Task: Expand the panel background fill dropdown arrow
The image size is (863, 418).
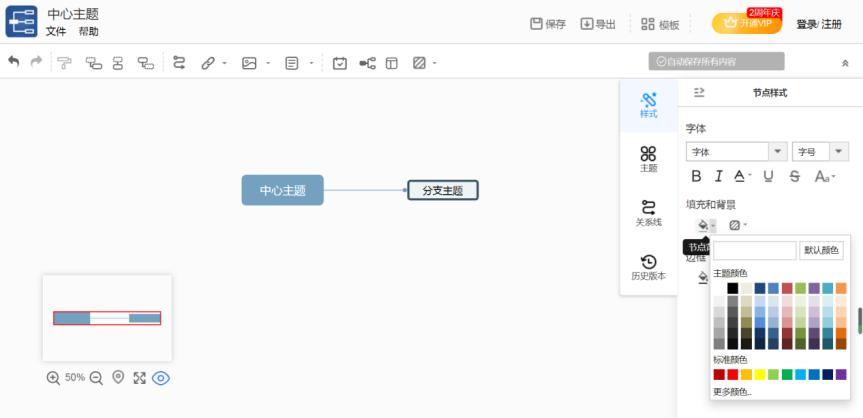Action: click(745, 225)
